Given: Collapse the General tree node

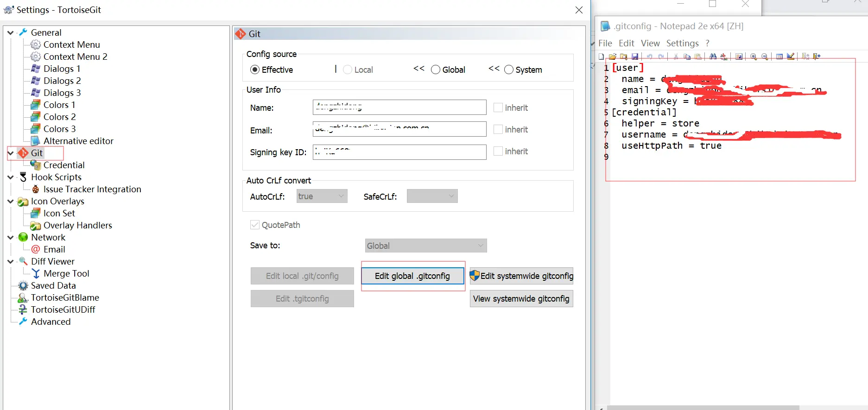Looking at the screenshot, I should [x=11, y=32].
